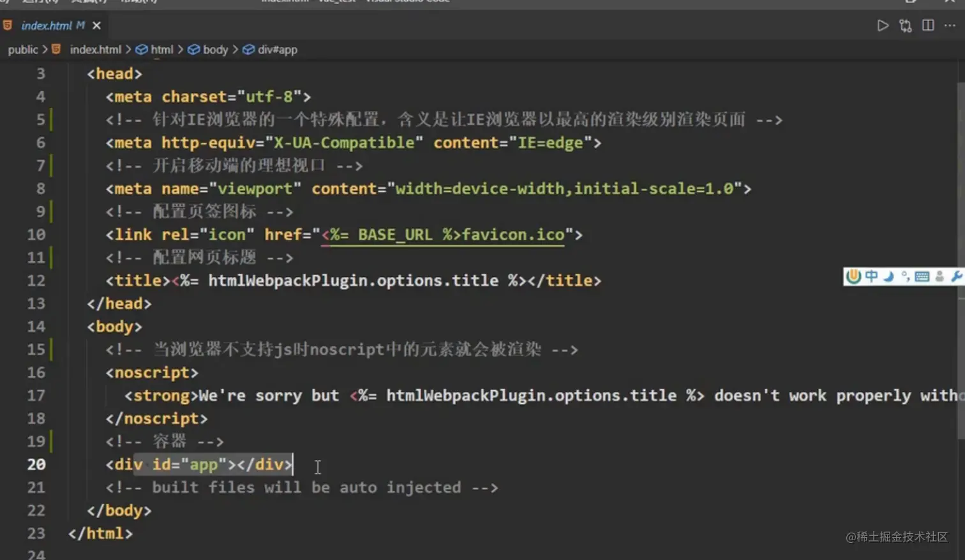Click the rel="icon" attribute

tap(208, 235)
